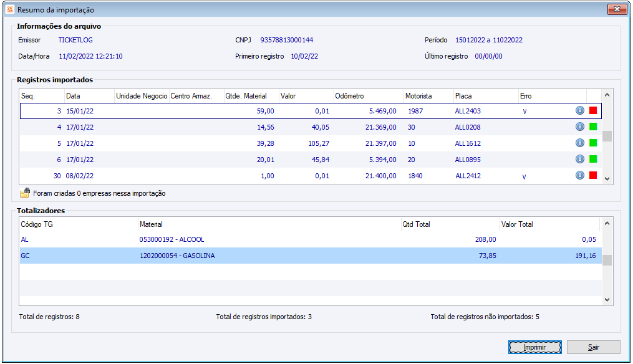Click the down arrow on the Registros scrollbar
The width and height of the screenshot is (633, 364).
tap(606, 180)
